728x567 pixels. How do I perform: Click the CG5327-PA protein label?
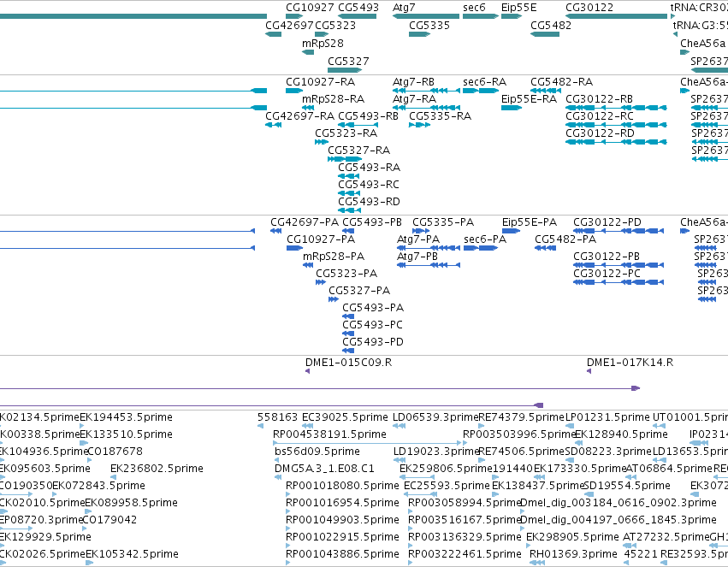359,291
